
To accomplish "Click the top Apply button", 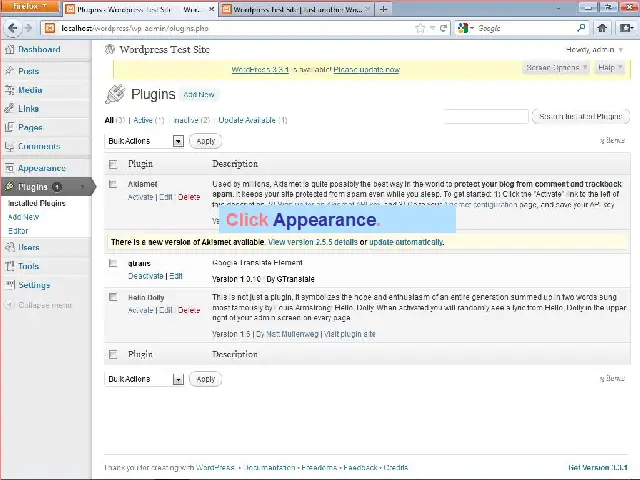I will click(x=205, y=141).
